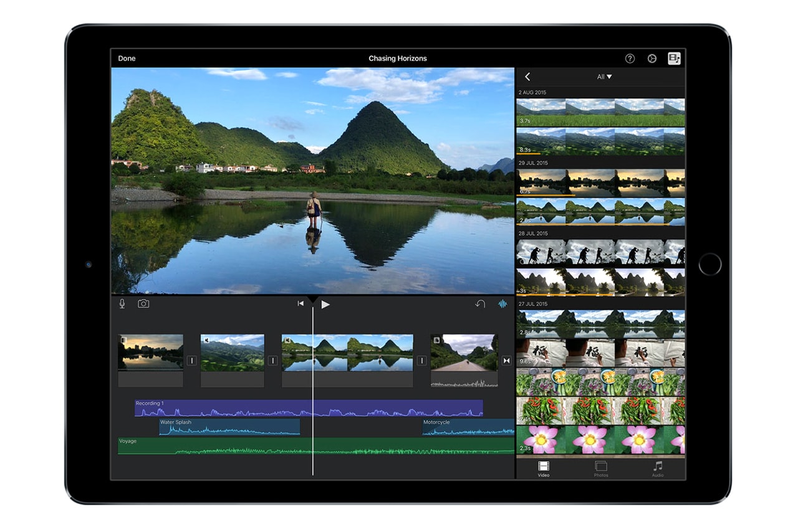
Task: Tap the microphone voiceover record icon
Action: click(122, 303)
